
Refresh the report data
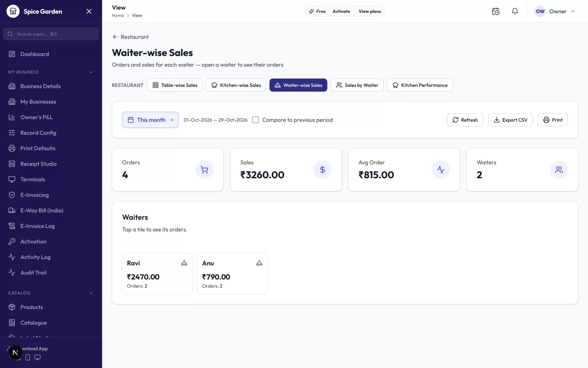click(x=465, y=120)
